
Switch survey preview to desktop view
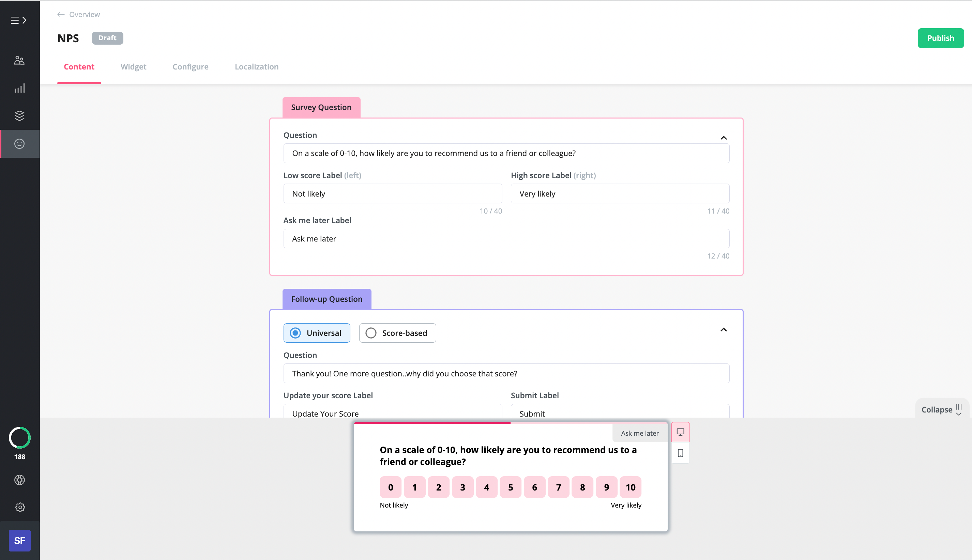coord(680,432)
